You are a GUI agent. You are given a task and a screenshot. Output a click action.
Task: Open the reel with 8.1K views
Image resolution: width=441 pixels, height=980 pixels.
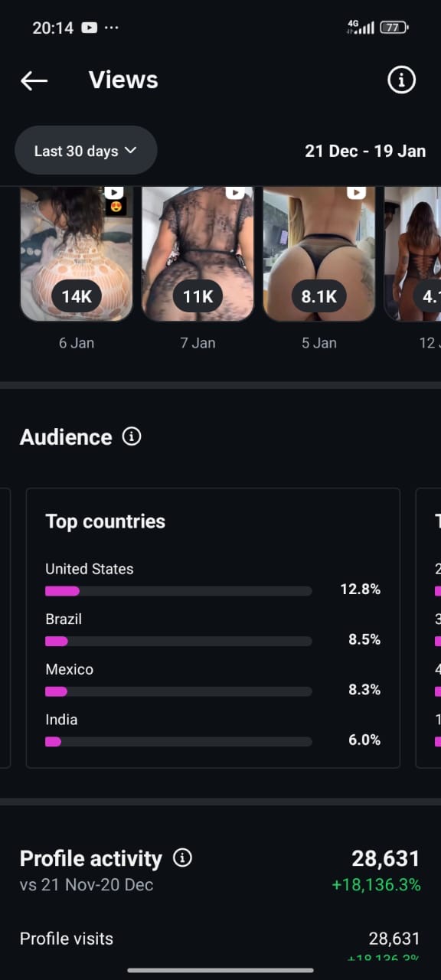click(319, 253)
